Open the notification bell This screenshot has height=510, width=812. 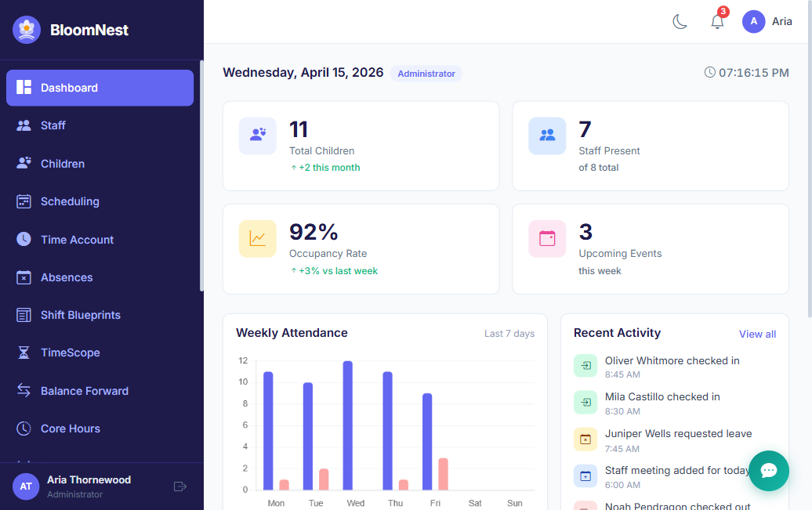[716, 21]
